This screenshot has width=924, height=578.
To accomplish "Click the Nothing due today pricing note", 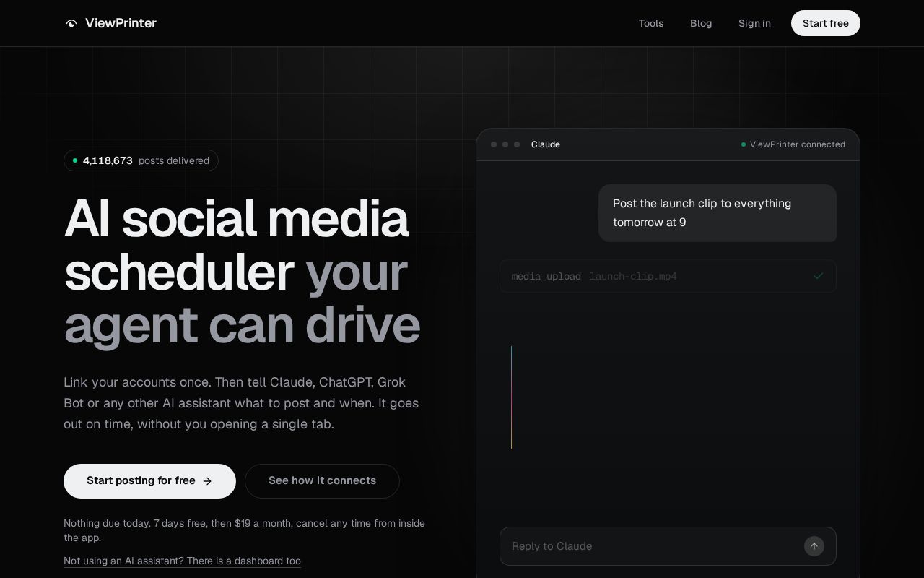I will click(244, 530).
